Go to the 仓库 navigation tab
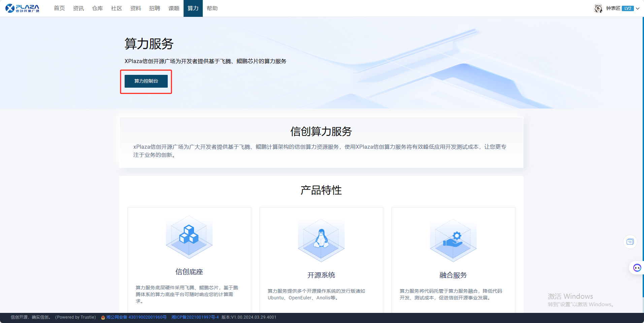644x323 pixels. (x=97, y=8)
